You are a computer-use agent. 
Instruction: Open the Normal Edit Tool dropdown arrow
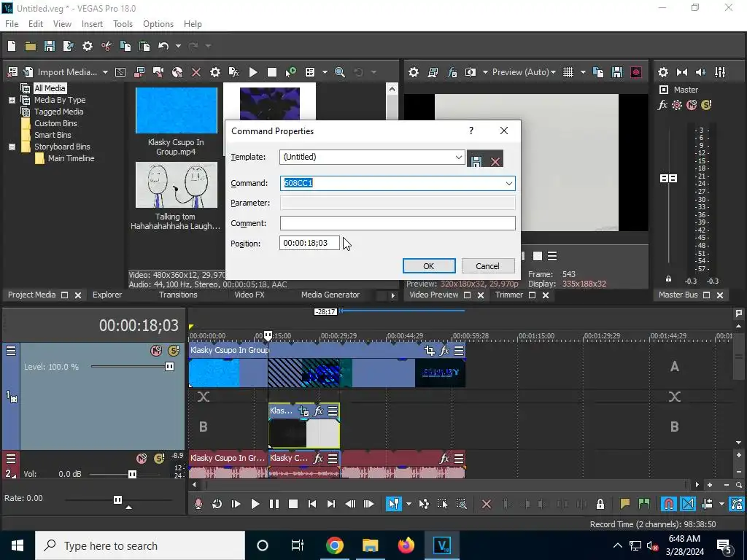[409, 504]
